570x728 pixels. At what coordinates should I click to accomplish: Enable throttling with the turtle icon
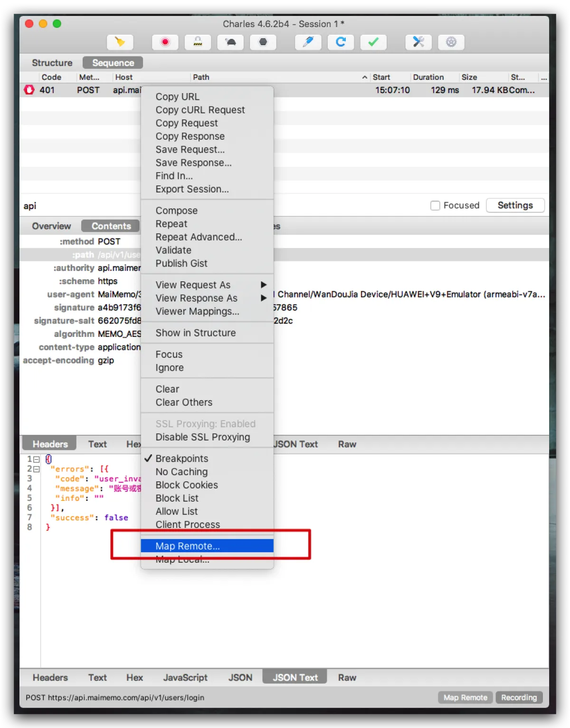(x=230, y=42)
